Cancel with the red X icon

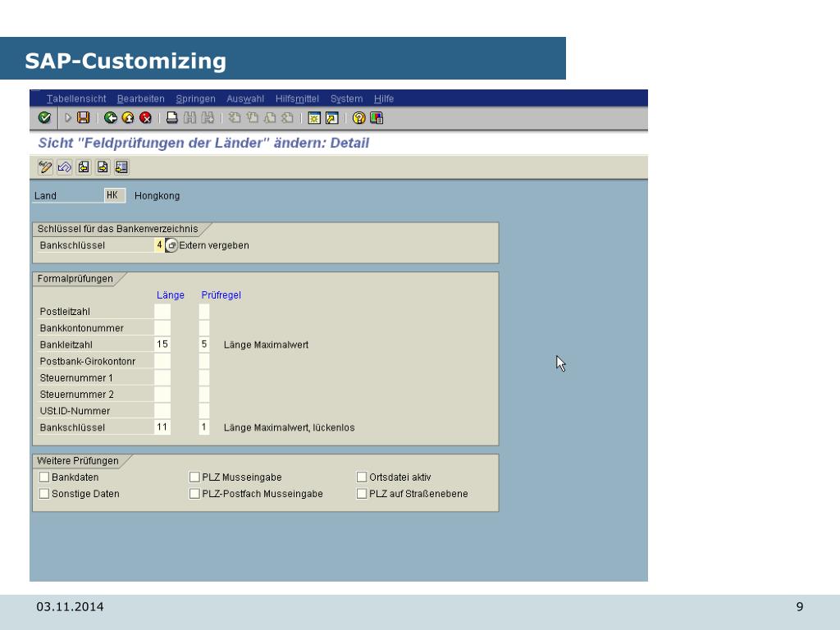(x=145, y=118)
